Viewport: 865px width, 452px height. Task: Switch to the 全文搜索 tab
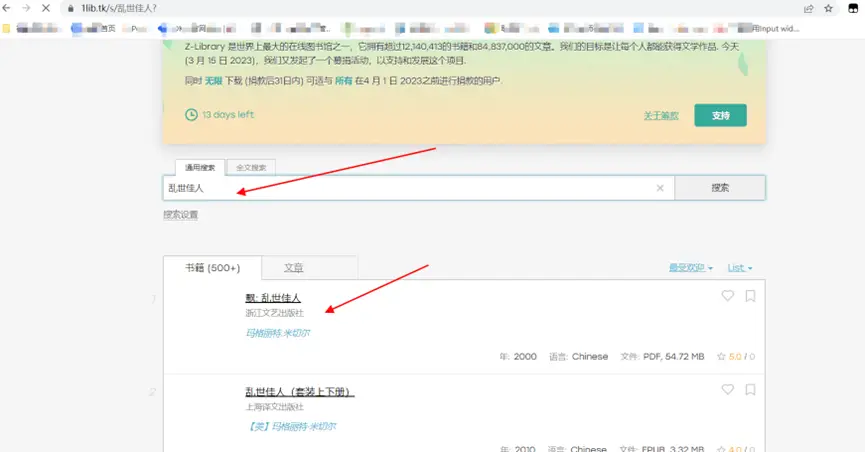(x=251, y=168)
